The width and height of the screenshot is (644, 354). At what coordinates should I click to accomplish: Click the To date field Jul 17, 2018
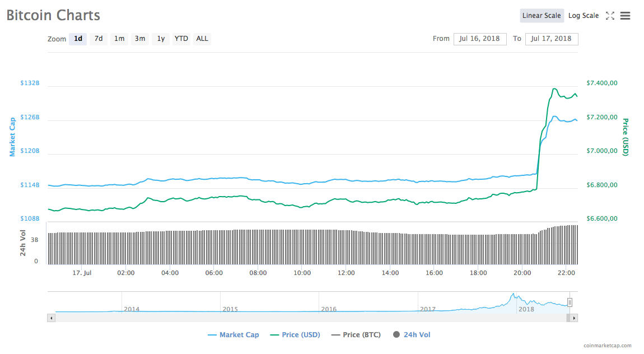pos(552,39)
